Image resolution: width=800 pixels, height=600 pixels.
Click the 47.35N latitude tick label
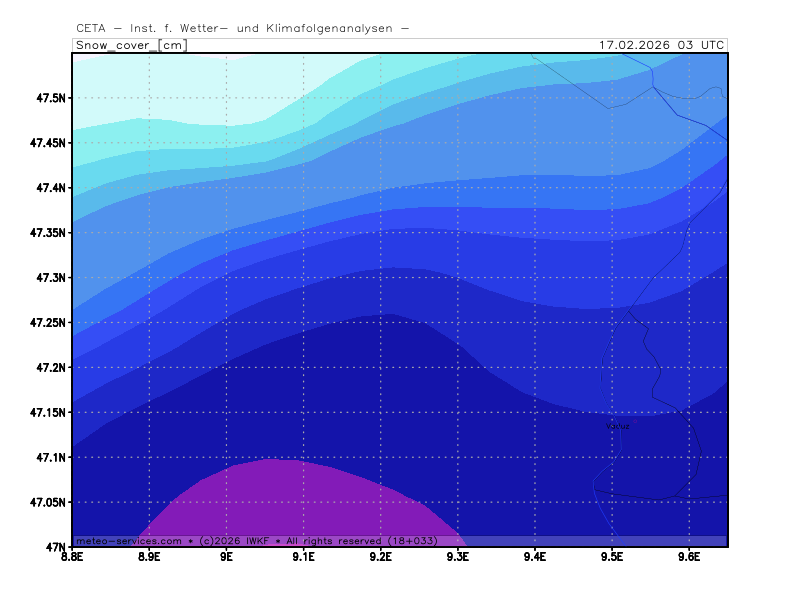(x=46, y=233)
